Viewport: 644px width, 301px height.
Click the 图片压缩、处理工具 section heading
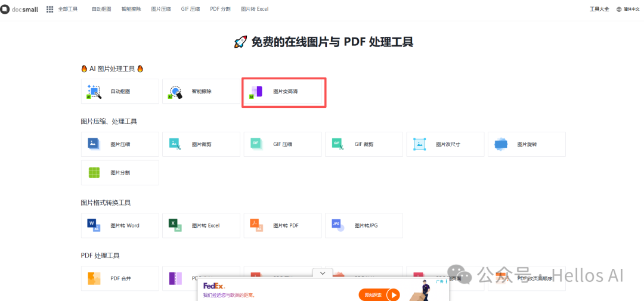(x=109, y=122)
